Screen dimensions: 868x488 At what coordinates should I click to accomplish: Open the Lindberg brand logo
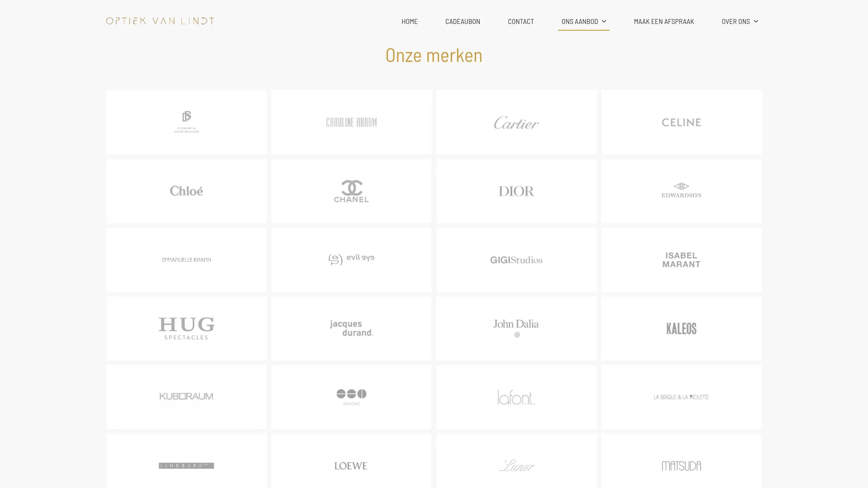tap(186, 465)
